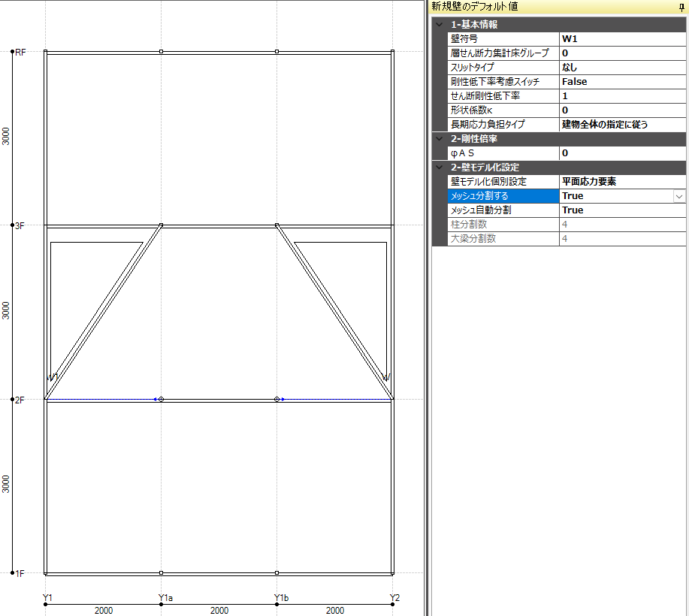
Task: Select the スリットタイプ property label
Action: (503, 67)
